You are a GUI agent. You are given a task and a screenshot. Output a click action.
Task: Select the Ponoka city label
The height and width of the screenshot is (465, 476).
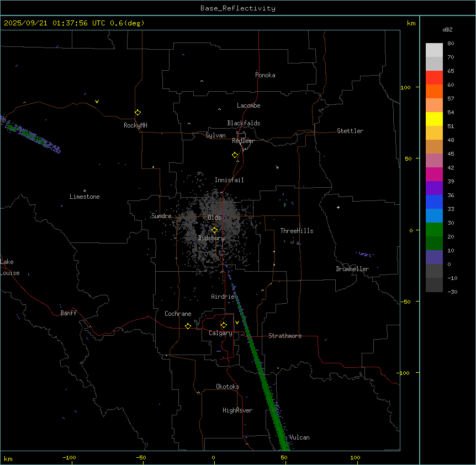pos(265,75)
